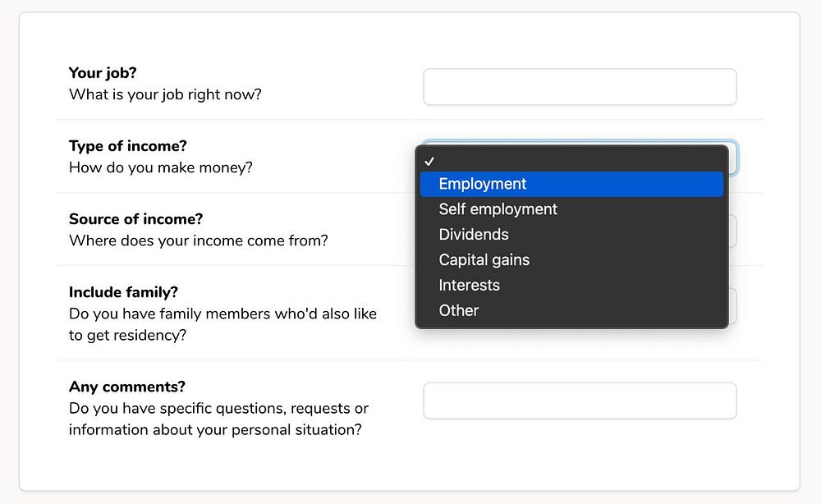Click "Where does your income come from?" text
The image size is (821, 504).
click(199, 241)
